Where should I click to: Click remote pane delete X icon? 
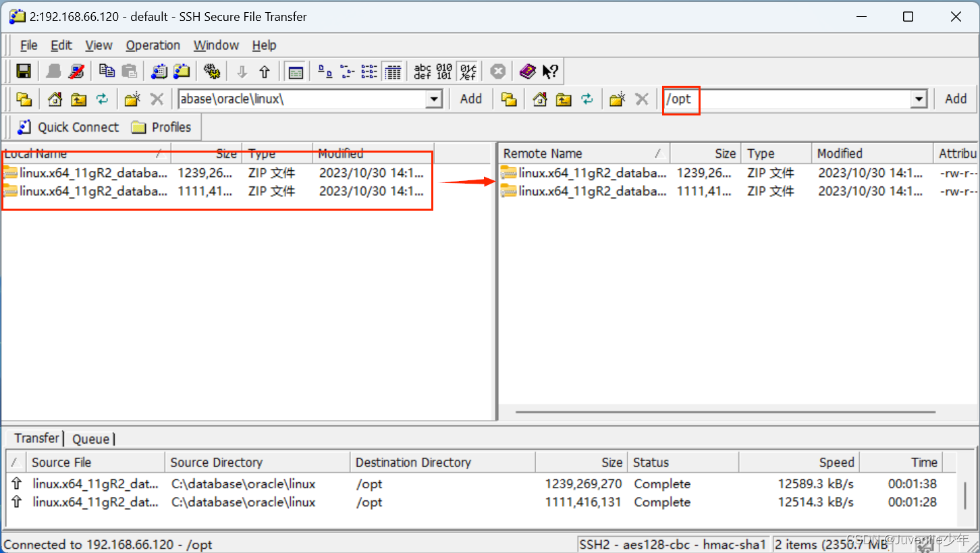point(642,99)
